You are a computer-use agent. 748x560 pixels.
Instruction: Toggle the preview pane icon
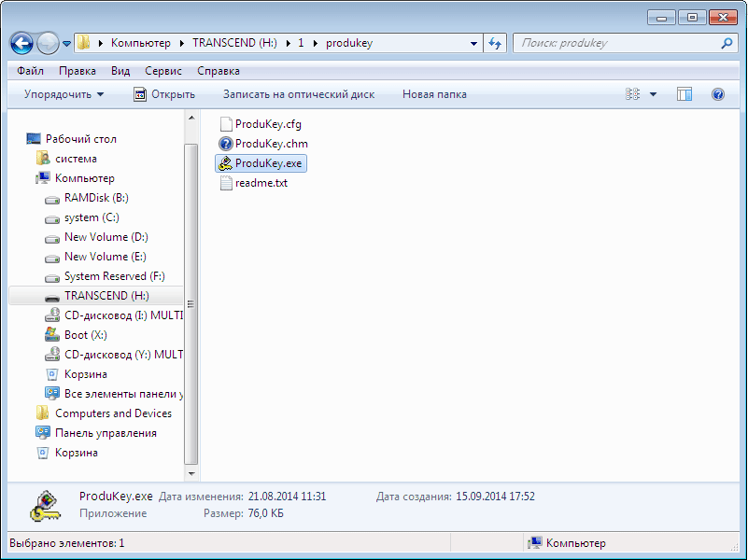pyautogui.click(x=684, y=94)
